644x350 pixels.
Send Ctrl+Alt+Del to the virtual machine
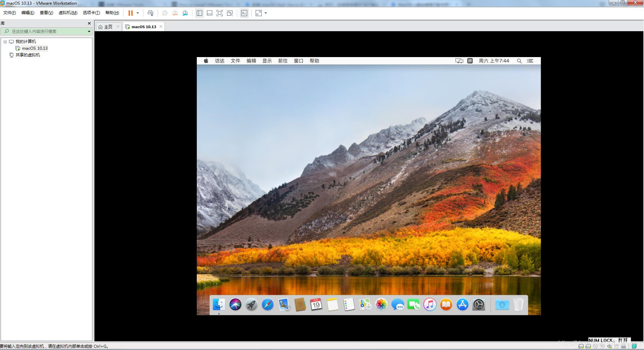(150, 13)
